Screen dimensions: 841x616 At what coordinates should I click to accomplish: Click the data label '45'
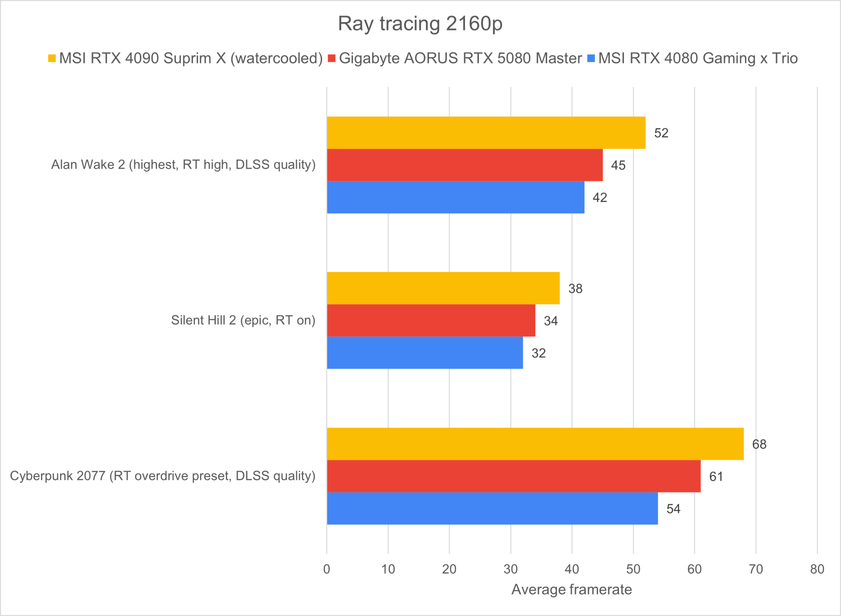tap(618, 166)
